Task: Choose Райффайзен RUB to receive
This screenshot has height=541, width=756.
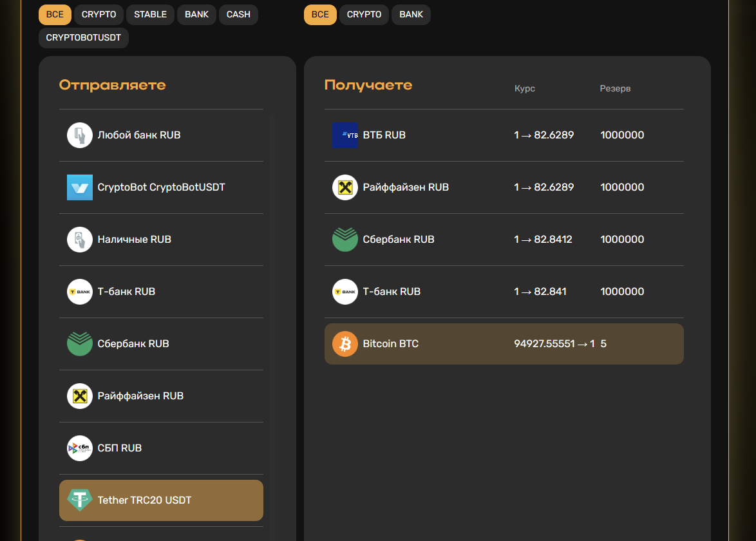Action: click(x=504, y=187)
